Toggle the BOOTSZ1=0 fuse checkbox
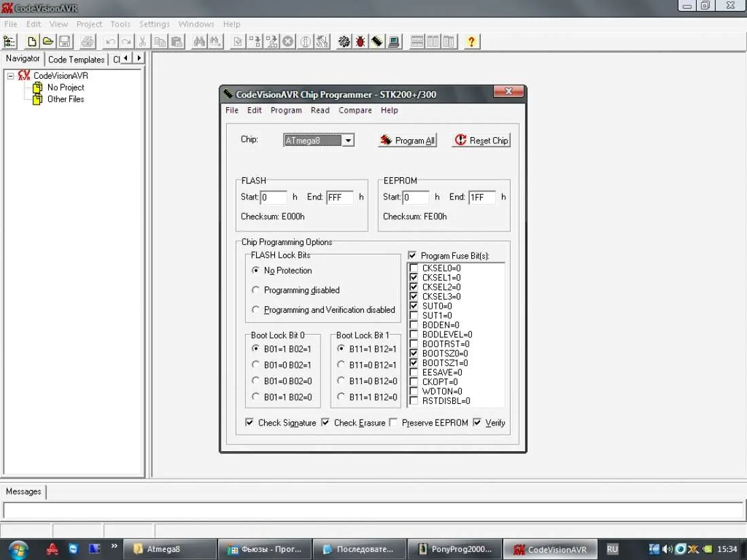 pyautogui.click(x=414, y=363)
